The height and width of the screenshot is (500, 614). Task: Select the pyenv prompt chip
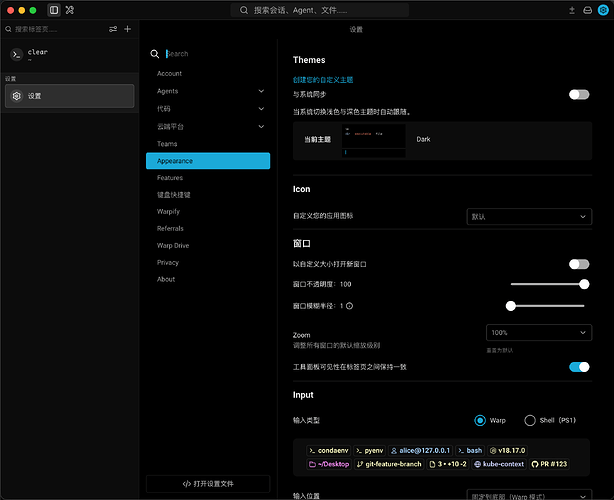click(370, 451)
